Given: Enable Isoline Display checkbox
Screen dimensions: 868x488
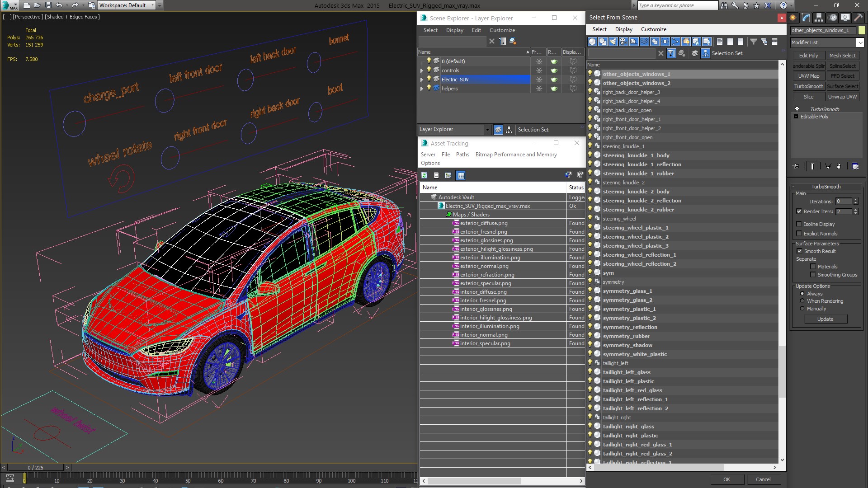Looking at the screenshot, I should coord(799,224).
